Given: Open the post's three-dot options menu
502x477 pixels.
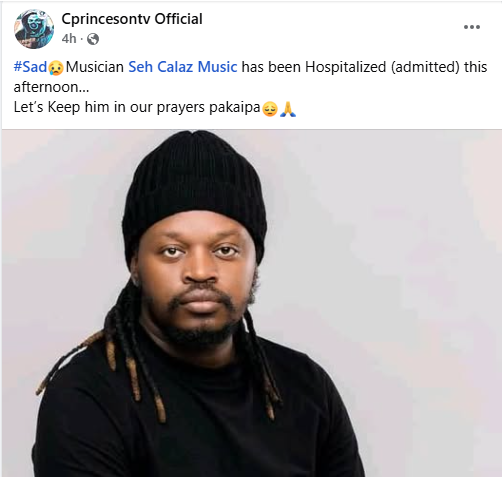Looking at the screenshot, I should click(x=472, y=27).
